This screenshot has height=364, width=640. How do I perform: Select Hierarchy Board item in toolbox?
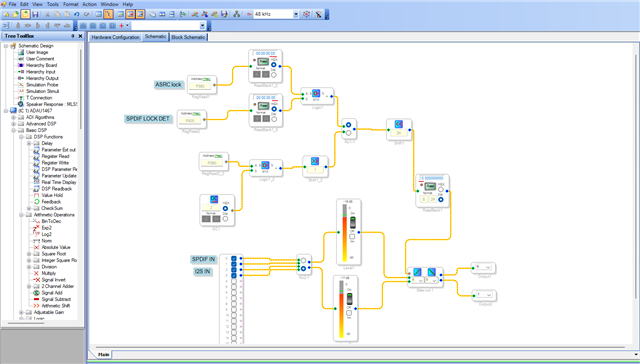click(42, 65)
